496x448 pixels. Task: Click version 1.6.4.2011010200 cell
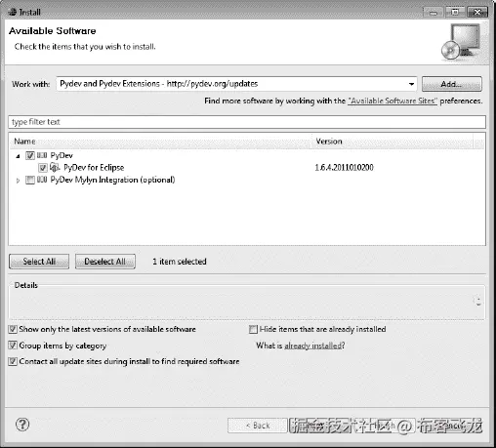(344, 168)
